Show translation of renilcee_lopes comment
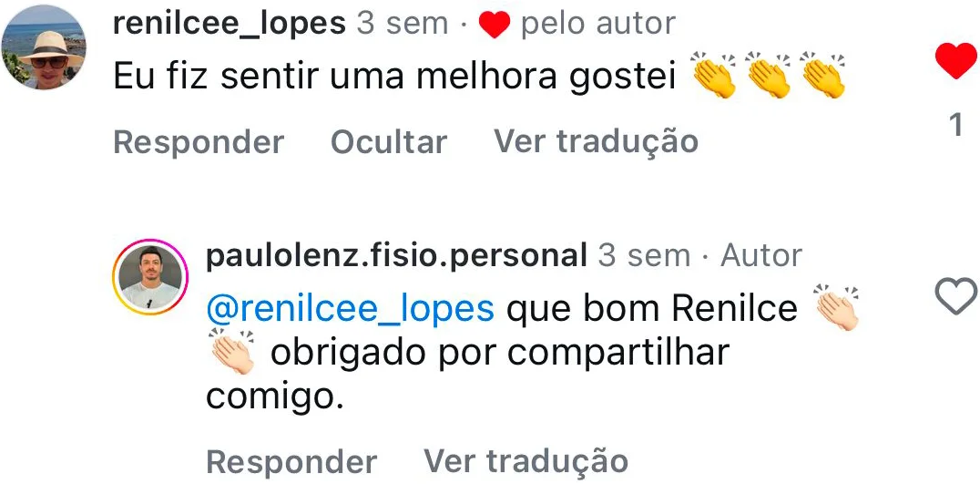 (596, 141)
